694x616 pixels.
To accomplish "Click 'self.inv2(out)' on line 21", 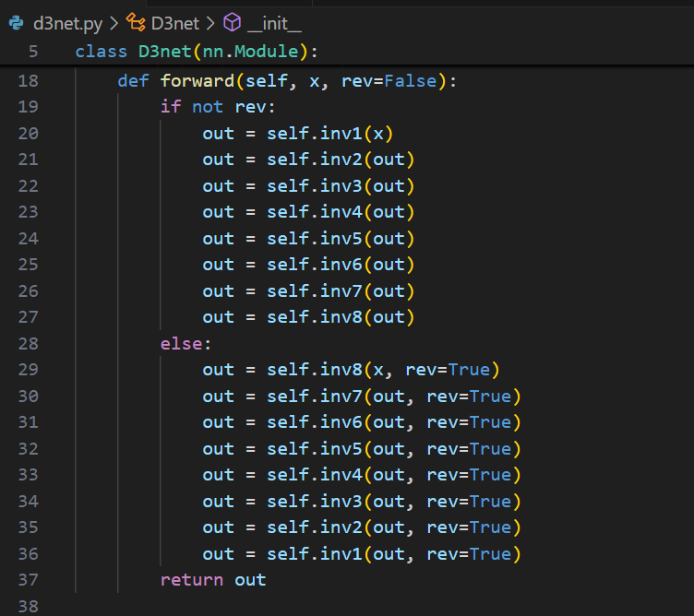I will click(341, 160).
